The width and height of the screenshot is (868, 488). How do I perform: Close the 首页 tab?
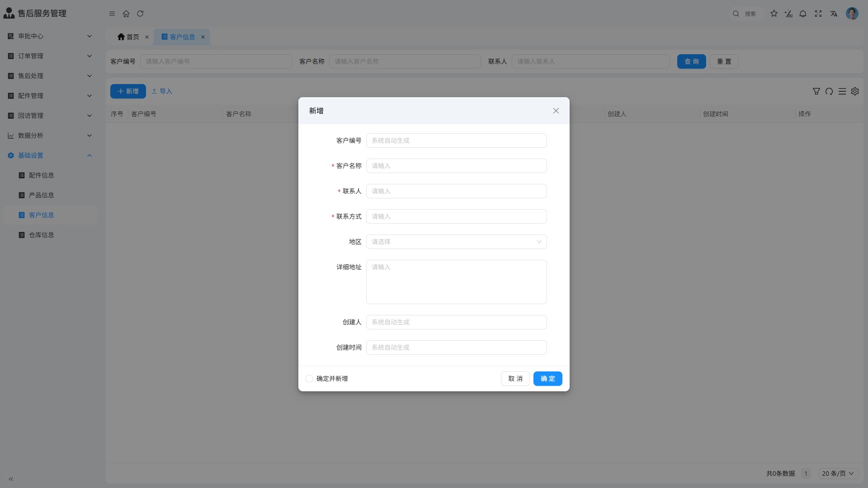(147, 37)
